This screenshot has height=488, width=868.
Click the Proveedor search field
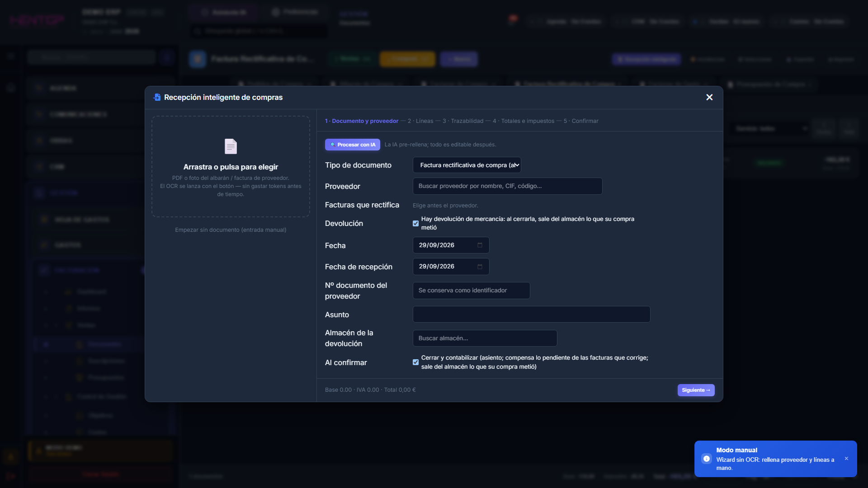pyautogui.click(x=507, y=186)
